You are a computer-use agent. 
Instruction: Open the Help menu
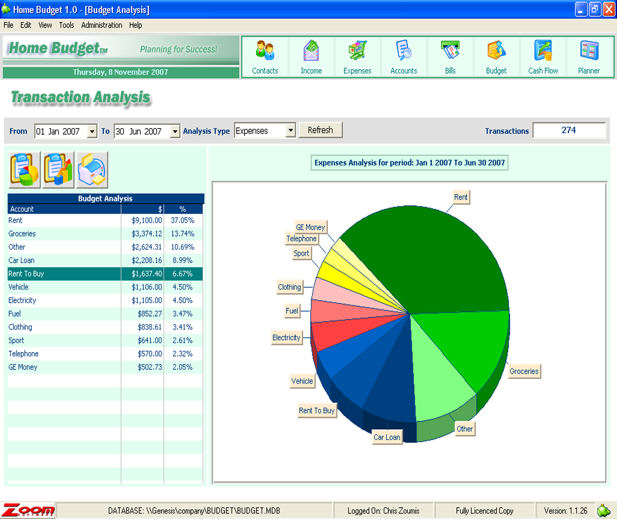(x=135, y=25)
